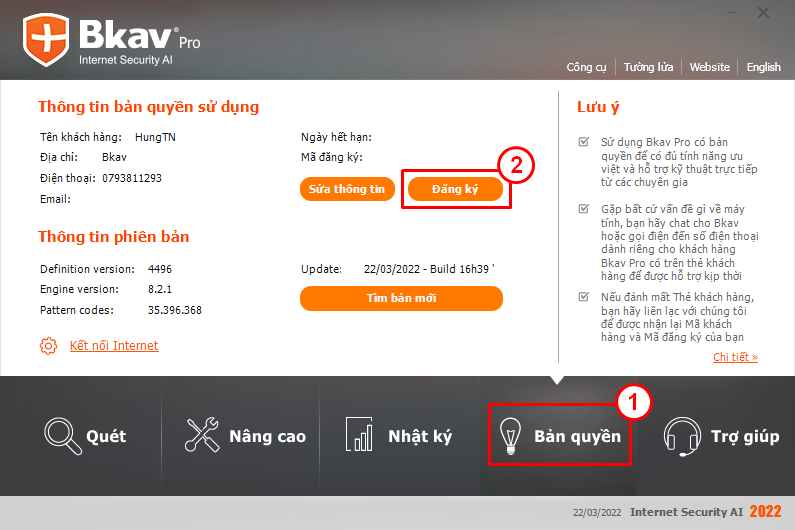795x530 pixels.
Task: Click the Bkav shield logo icon
Action: 46,40
